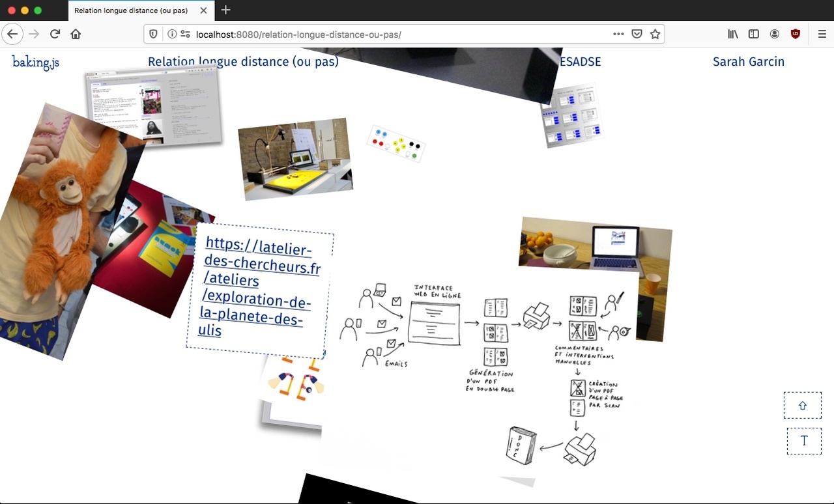Image resolution: width=834 pixels, height=504 pixels.
Task: Follow the latelier-des-chercheurs.fr link
Action: pos(259,287)
